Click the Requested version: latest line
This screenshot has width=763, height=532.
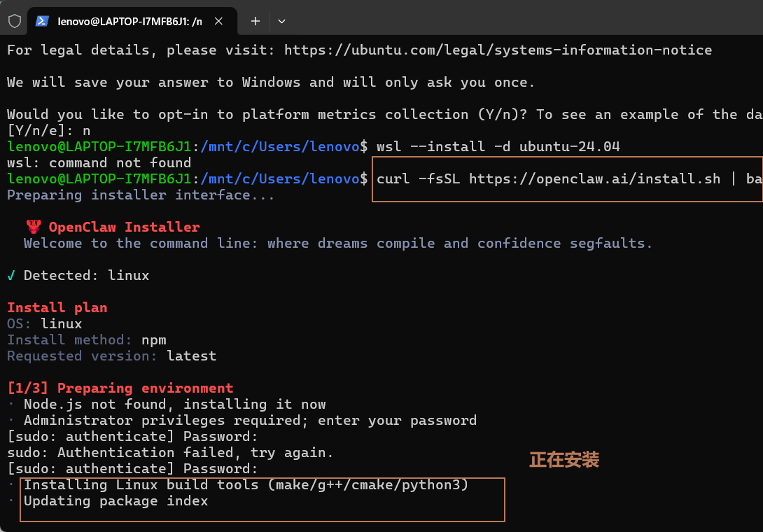point(111,356)
